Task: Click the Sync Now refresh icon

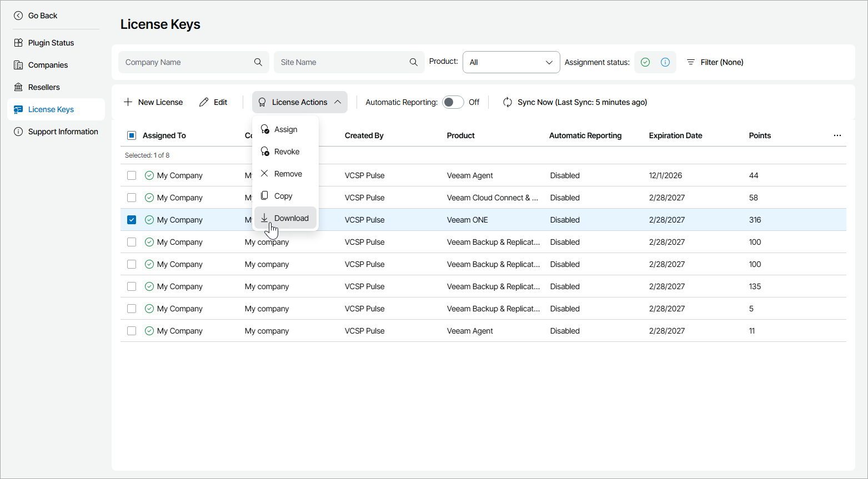Action: 508,102
